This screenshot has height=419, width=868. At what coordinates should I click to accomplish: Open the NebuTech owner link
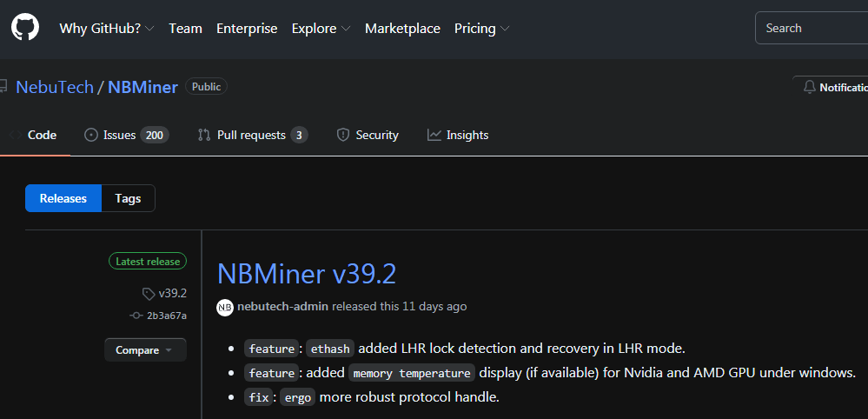(x=54, y=87)
